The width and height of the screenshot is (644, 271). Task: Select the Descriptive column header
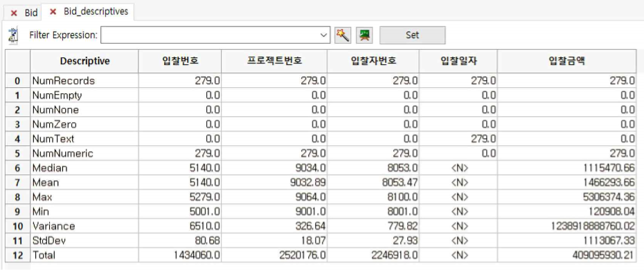coord(84,62)
